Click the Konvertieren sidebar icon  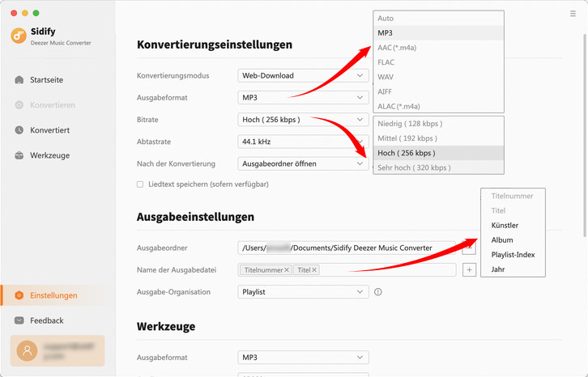tap(19, 105)
